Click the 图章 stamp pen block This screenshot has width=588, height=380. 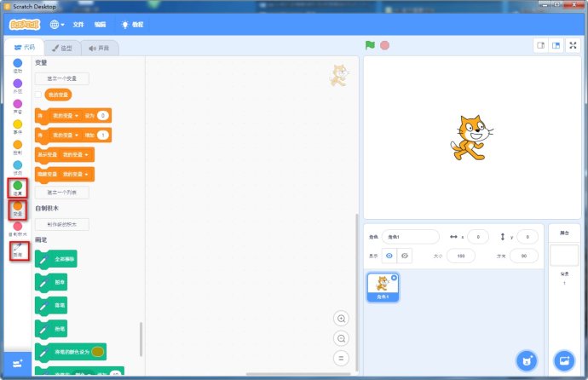click(51, 282)
